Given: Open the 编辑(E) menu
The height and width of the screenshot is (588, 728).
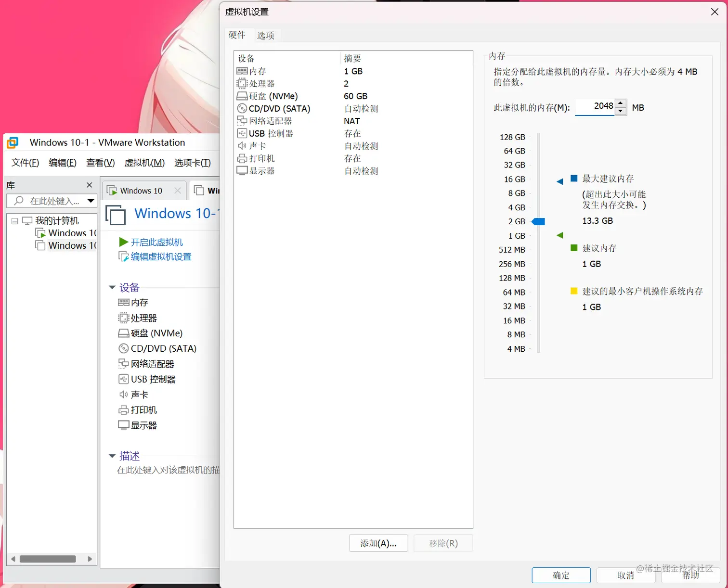Looking at the screenshot, I should (x=63, y=163).
